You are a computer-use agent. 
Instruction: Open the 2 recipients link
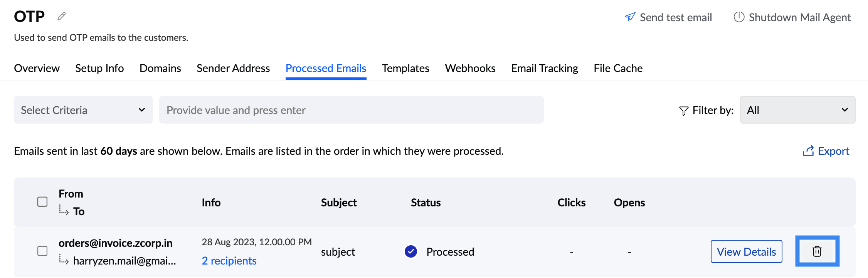coord(229,261)
